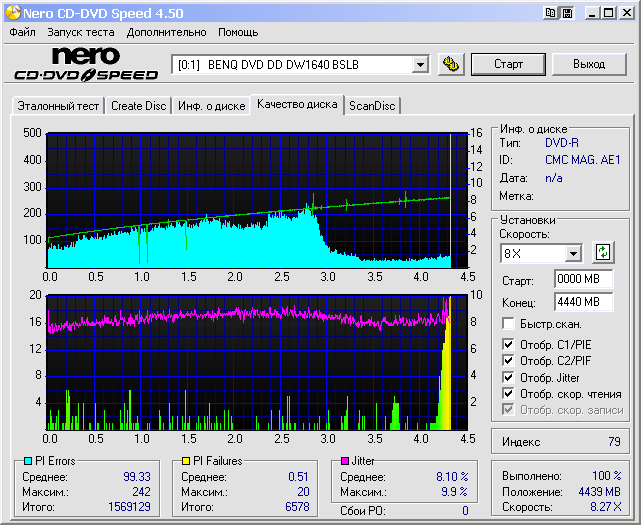The height and width of the screenshot is (525, 641).
Task: Enable the Быстр.скан. checkbox
Action: (x=508, y=324)
